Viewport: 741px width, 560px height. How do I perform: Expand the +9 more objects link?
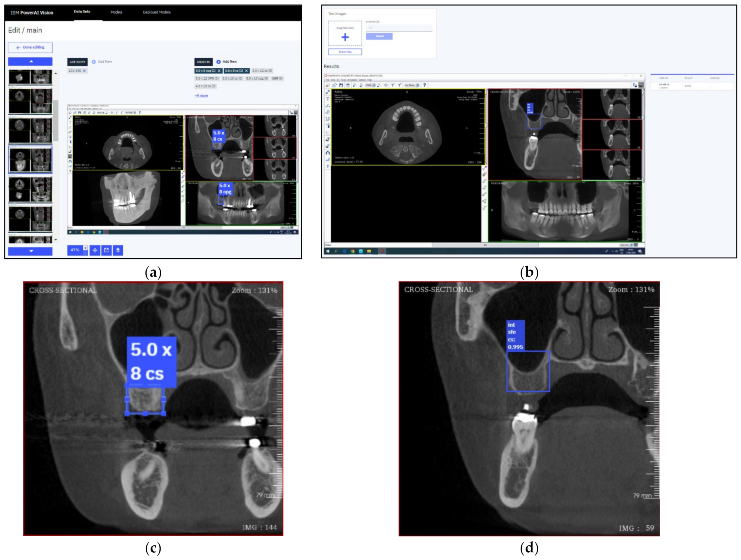(x=201, y=96)
